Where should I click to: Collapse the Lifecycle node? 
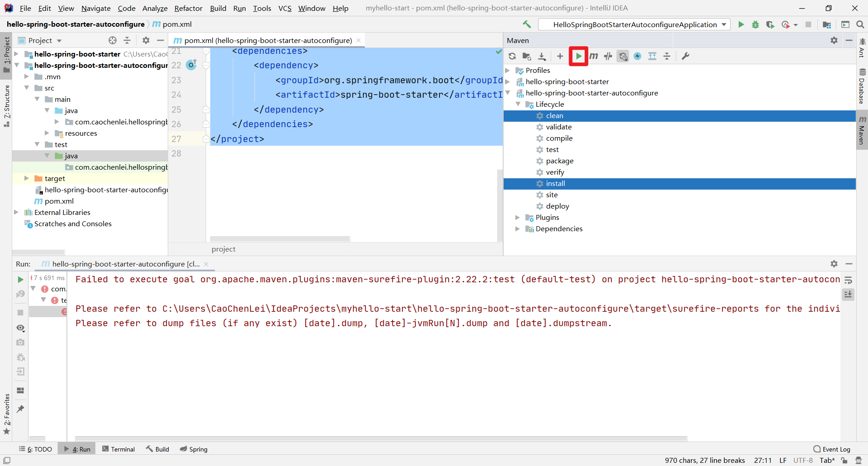(518, 105)
